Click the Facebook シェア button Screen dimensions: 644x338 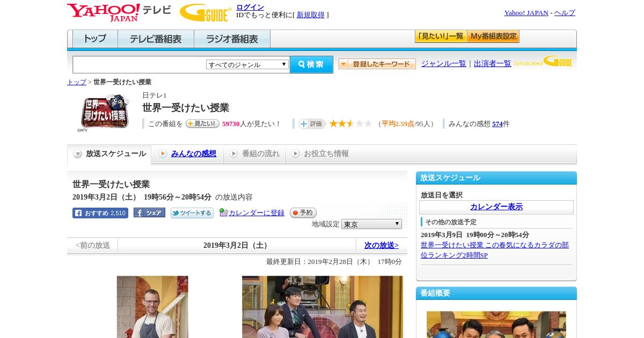point(149,213)
